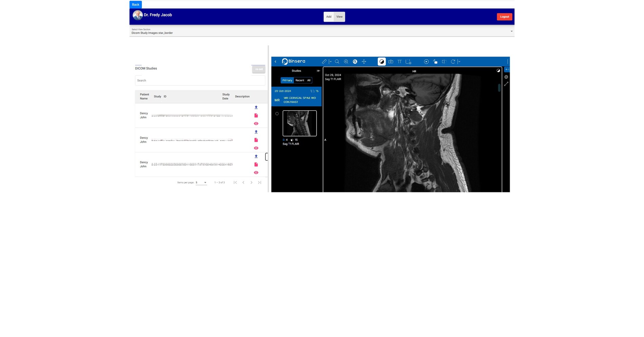644x337 pixels.
Task: Click the zoom-in magnifier icon
Action: pyautogui.click(x=346, y=62)
